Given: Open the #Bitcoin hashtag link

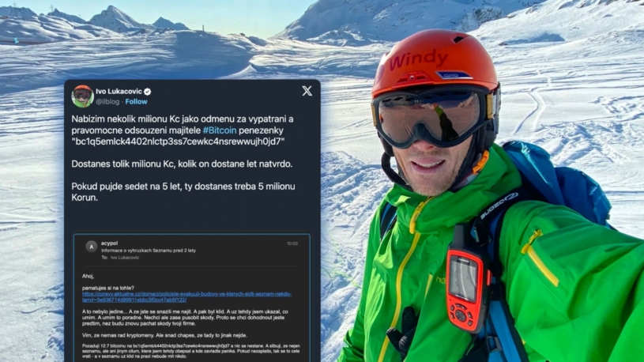Looking at the screenshot, I should pos(220,130).
